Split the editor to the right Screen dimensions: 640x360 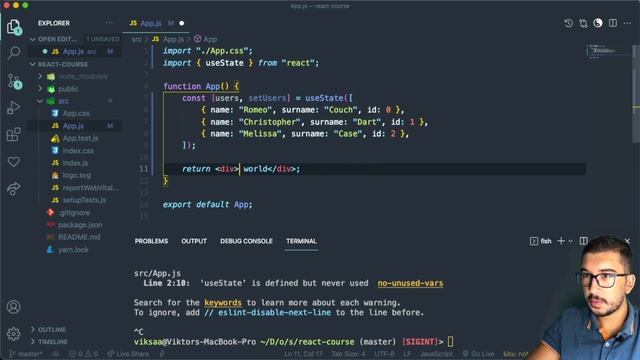click(613, 23)
